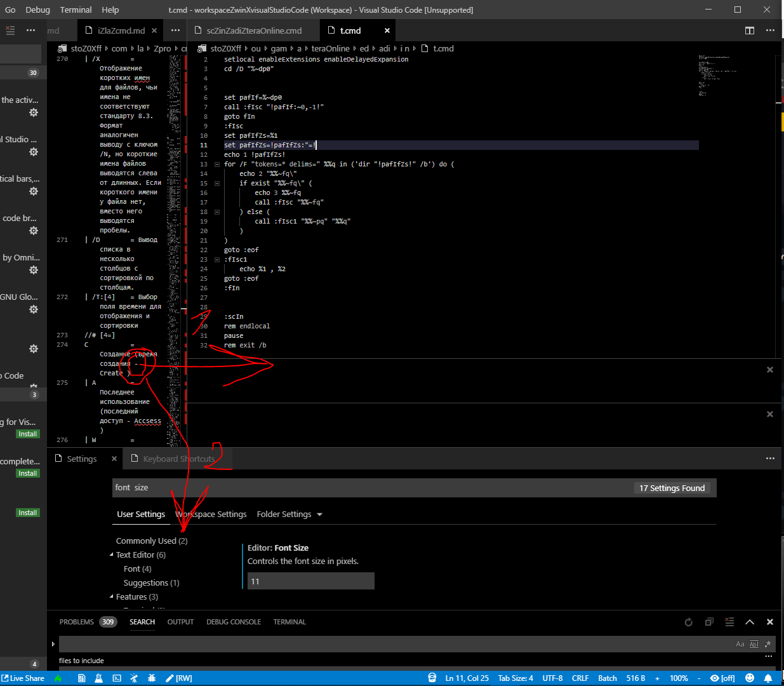Click the refresh search results icon

(689, 622)
